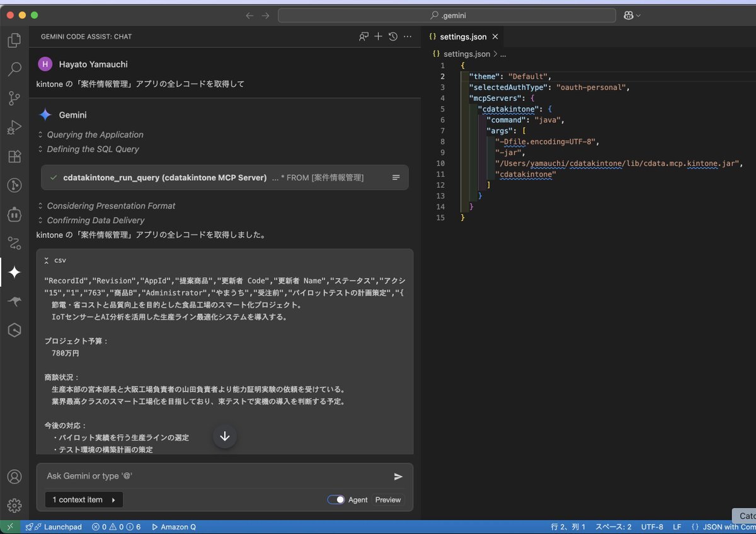Click the remote window indicator in status bar

(9, 526)
